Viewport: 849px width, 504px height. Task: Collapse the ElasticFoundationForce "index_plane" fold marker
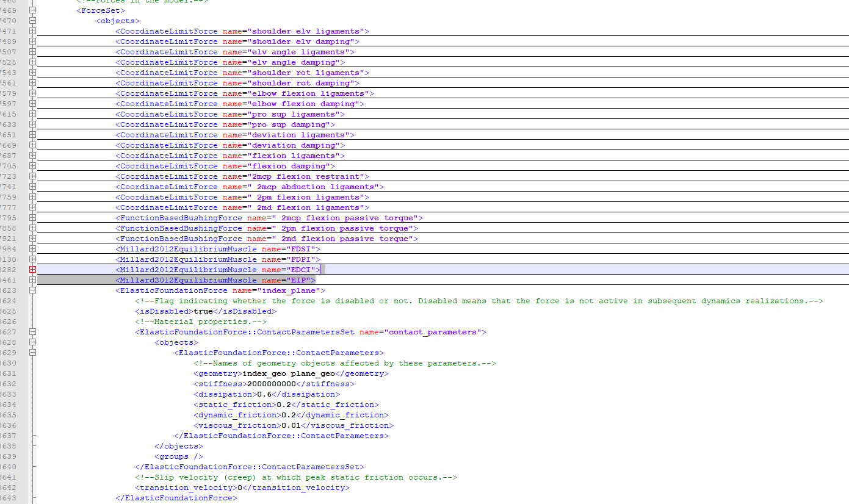[32, 290]
